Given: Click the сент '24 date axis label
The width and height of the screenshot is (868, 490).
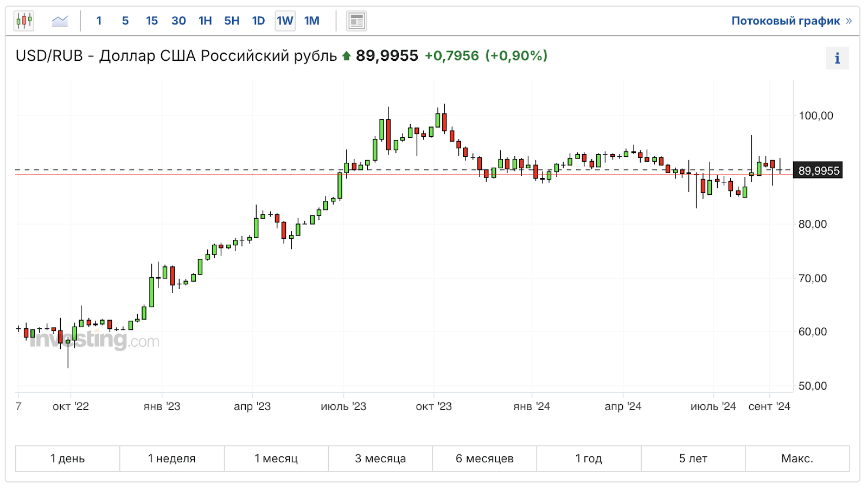Looking at the screenshot, I should [769, 406].
